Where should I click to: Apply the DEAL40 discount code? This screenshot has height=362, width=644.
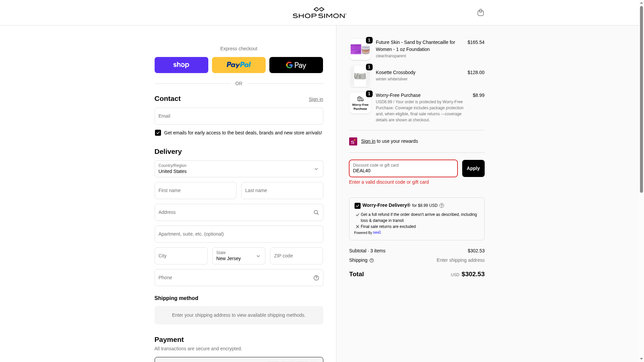pyautogui.click(x=473, y=169)
